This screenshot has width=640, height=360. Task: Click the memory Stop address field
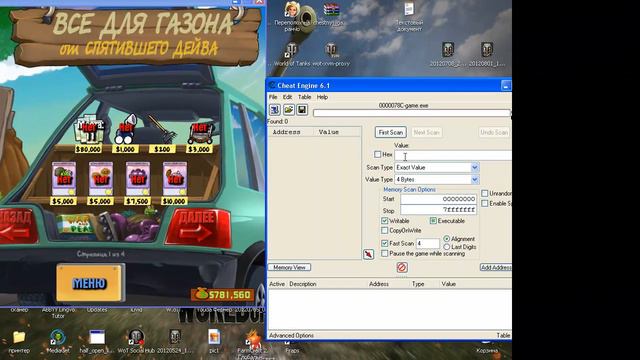pyautogui.click(x=438, y=210)
